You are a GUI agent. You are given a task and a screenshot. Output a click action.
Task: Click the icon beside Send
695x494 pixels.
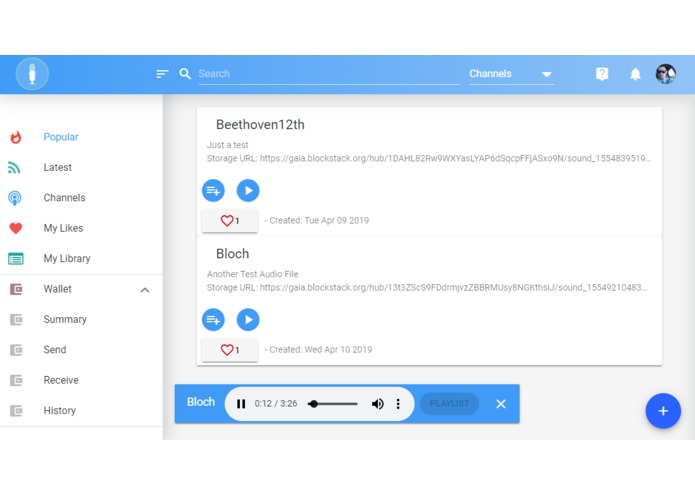[16, 350]
